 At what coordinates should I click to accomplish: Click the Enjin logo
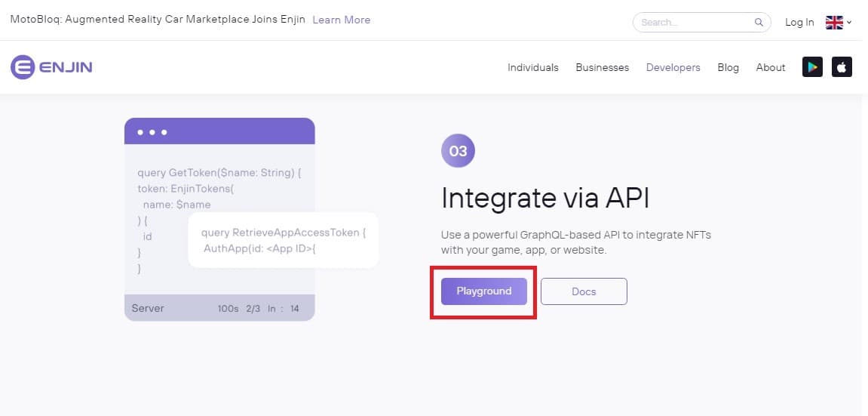coord(51,68)
